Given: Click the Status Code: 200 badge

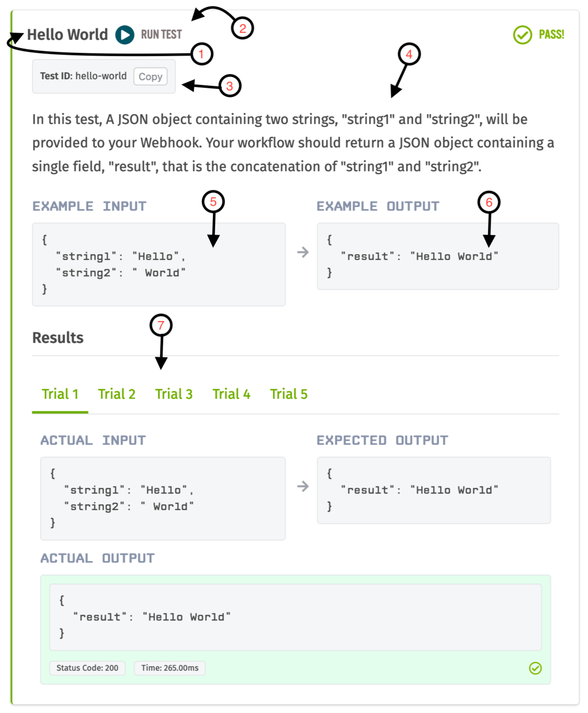Looking at the screenshot, I should coord(87,668).
